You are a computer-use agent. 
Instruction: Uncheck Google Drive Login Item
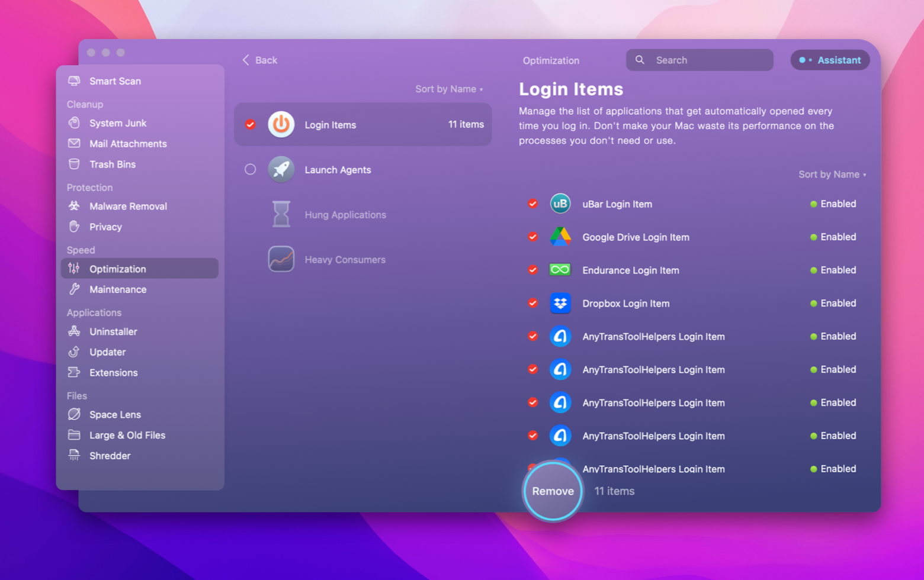(532, 237)
